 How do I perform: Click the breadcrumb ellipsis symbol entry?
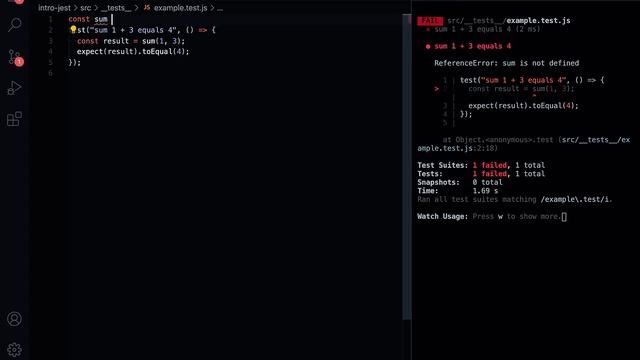pos(220,8)
